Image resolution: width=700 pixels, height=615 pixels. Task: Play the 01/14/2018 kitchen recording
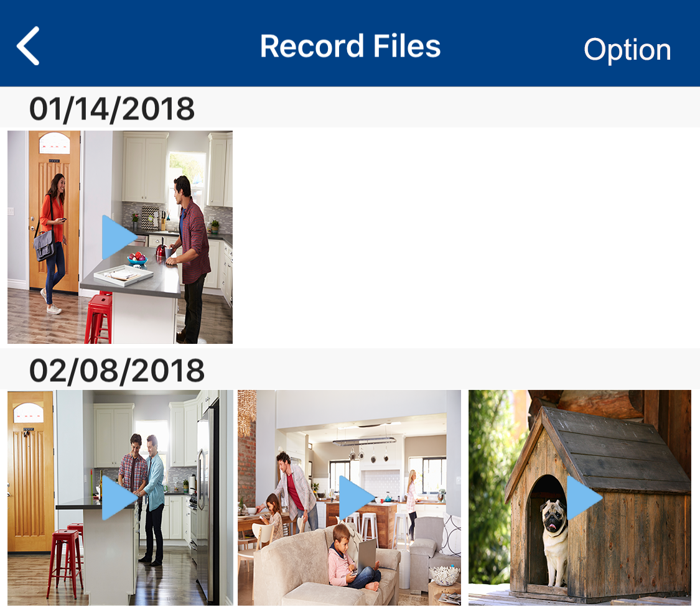pyautogui.click(x=119, y=237)
